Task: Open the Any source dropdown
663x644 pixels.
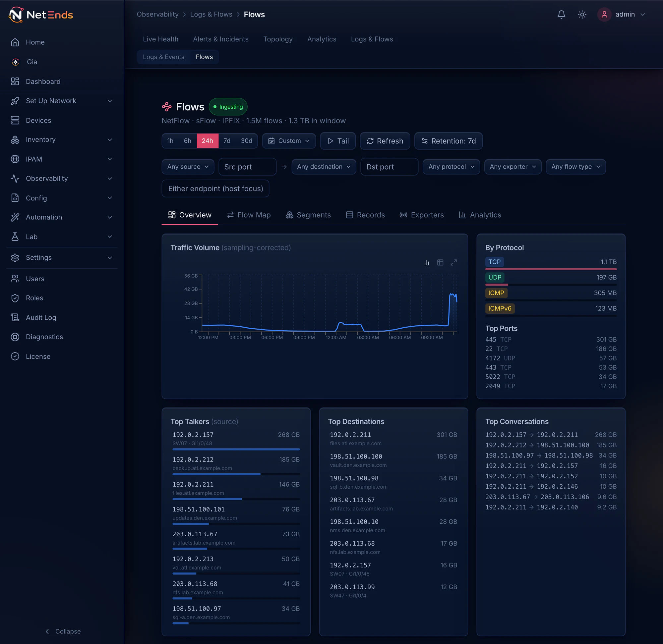Action: [x=188, y=167]
